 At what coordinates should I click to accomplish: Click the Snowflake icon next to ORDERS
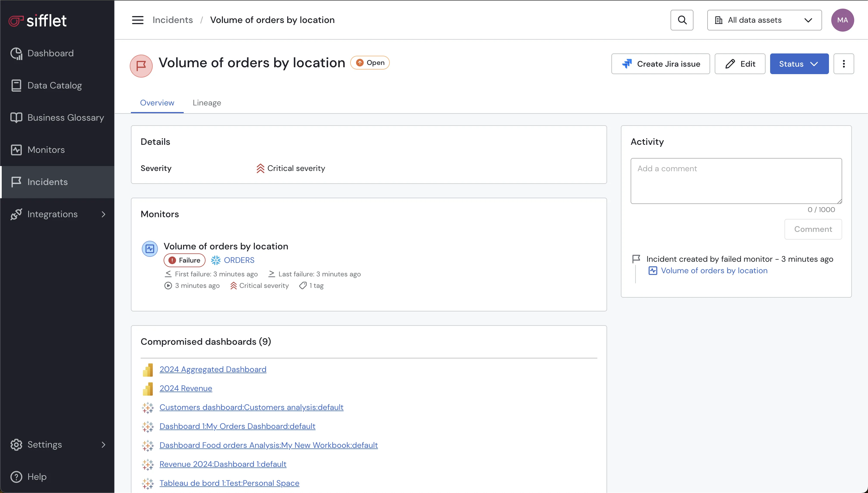point(216,260)
